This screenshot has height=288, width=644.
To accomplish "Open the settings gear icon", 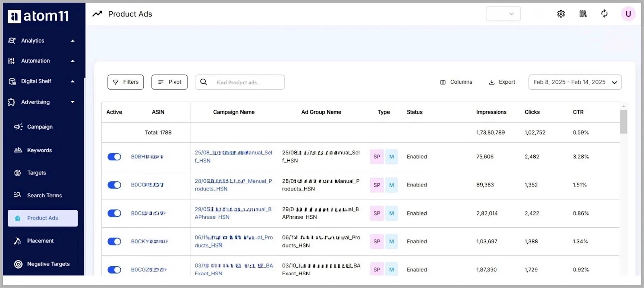I will pos(561,14).
